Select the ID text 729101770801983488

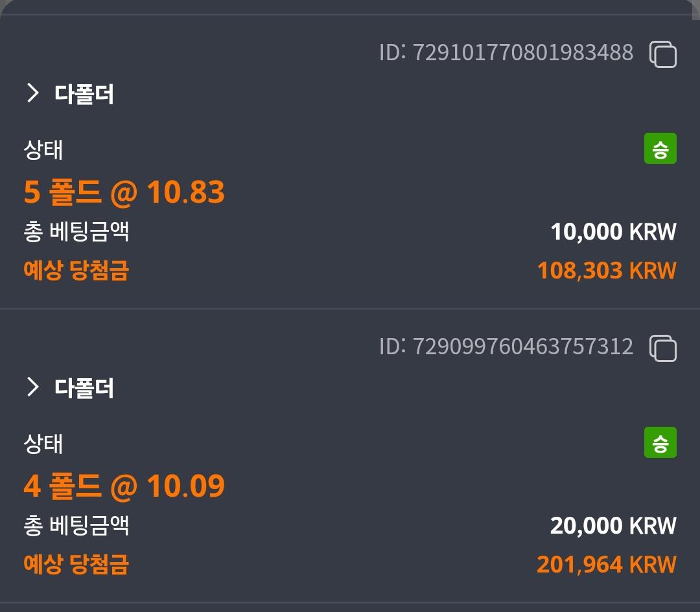pos(506,52)
